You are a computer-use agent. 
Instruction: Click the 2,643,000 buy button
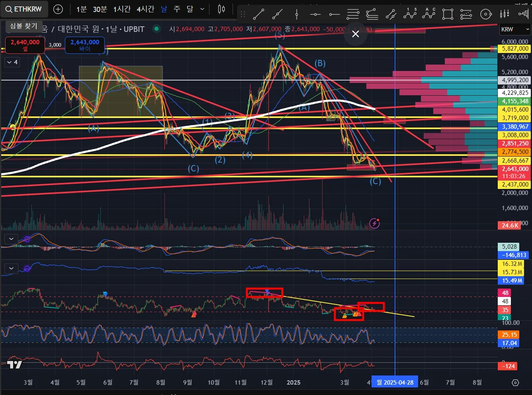tap(85, 45)
